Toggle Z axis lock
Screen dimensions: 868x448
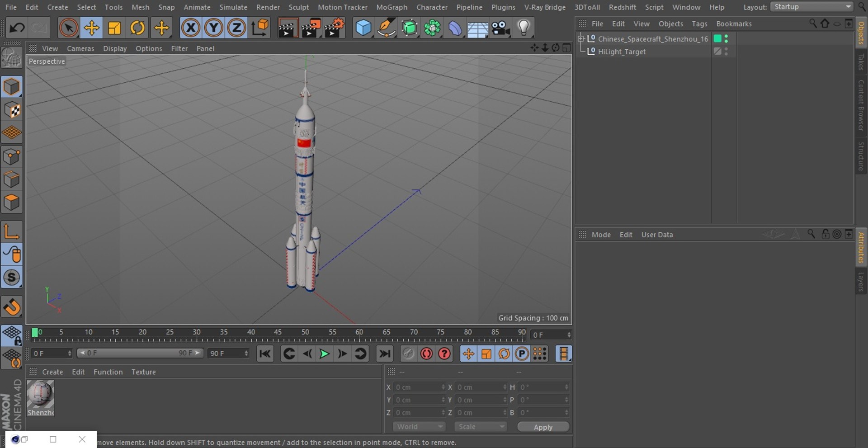point(236,28)
